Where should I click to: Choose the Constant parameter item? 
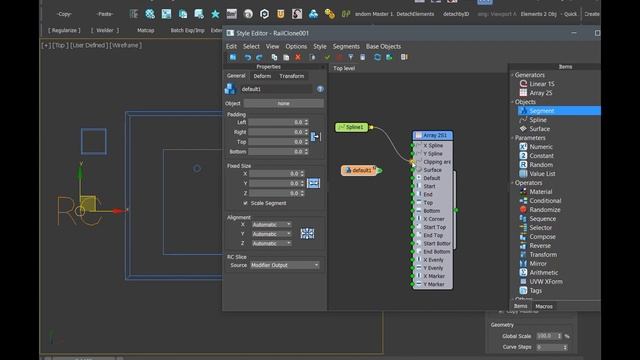(537, 156)
